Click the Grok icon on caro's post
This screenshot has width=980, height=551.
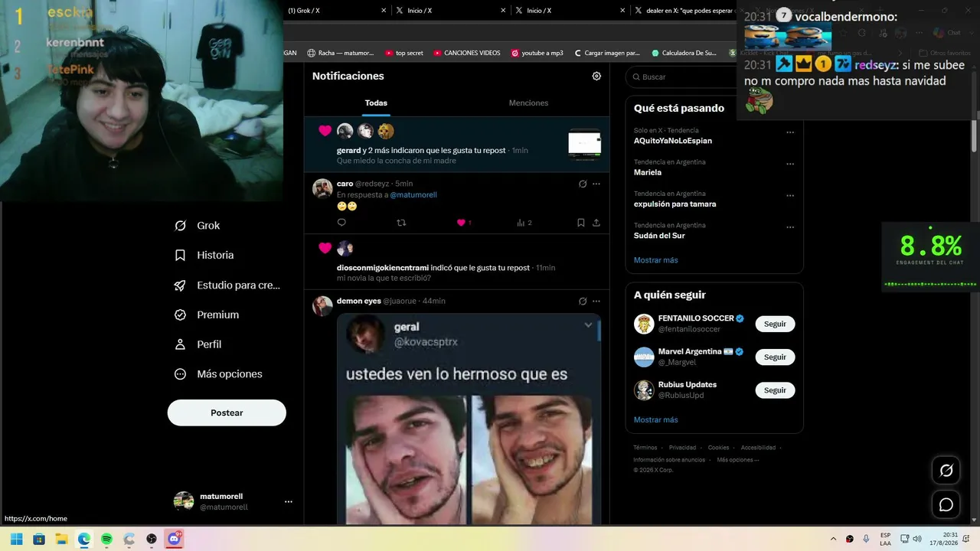tap(583, 184)
